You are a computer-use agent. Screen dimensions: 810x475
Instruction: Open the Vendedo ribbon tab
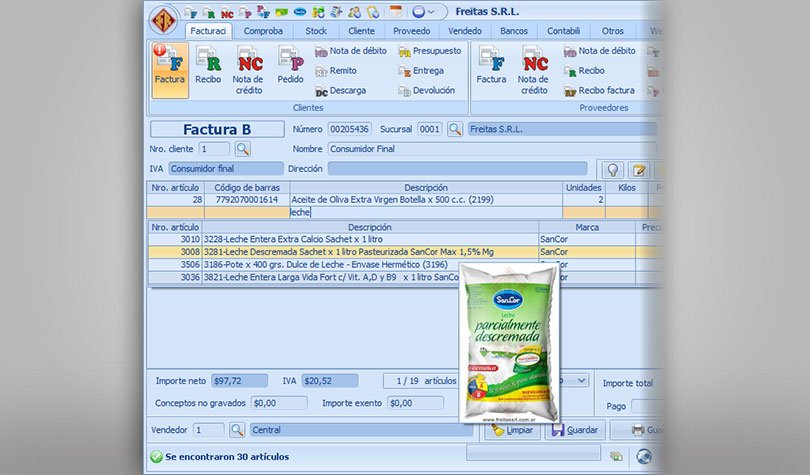point(464,31)
